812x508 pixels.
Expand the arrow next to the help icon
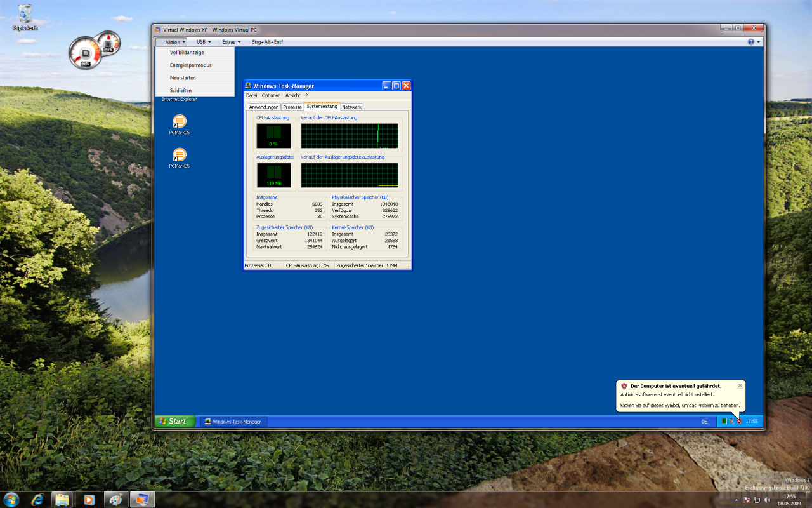(x=758, y=42)
